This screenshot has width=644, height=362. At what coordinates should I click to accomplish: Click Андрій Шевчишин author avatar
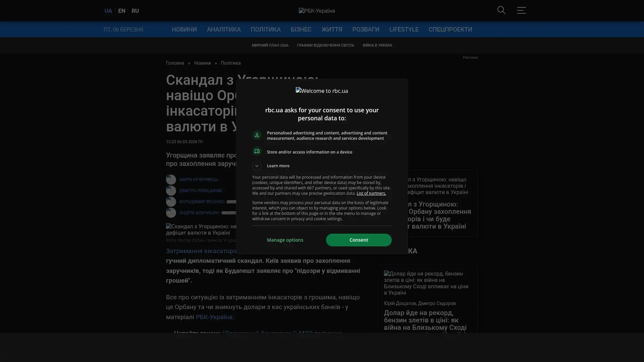171,213
